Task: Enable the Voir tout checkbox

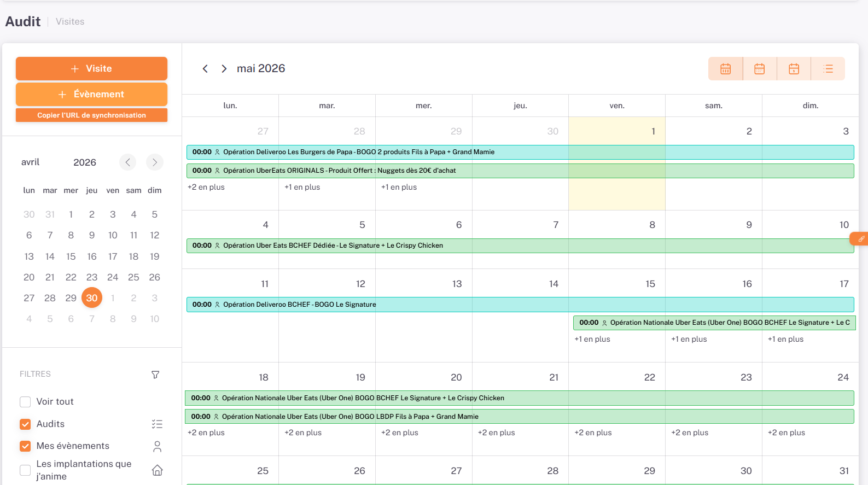Action: 25,402
